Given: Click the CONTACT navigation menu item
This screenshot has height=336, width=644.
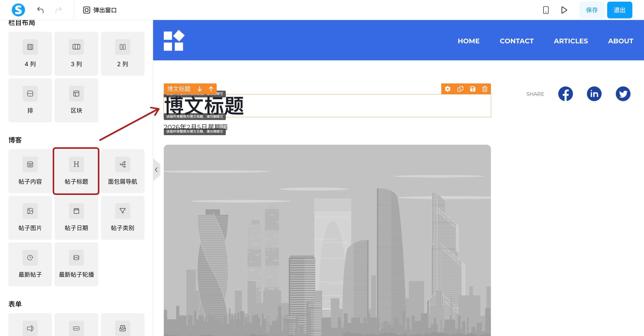Looking at the screenshot, I should point(517,41).
